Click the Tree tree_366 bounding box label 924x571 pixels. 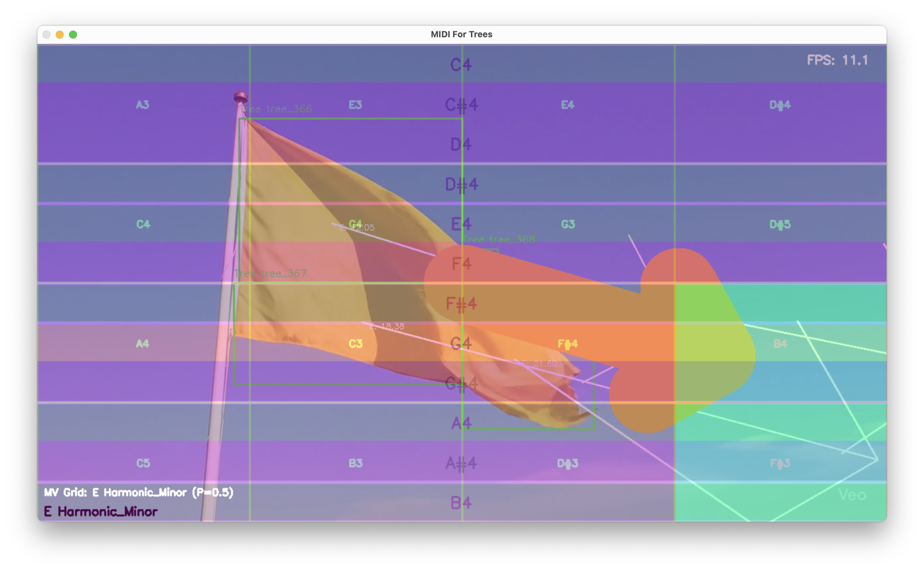(276, 109)
